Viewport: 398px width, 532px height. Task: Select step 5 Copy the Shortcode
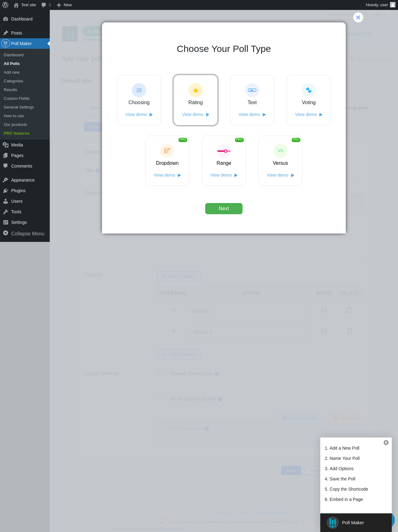pyautogui.click(x=346, y=489)
